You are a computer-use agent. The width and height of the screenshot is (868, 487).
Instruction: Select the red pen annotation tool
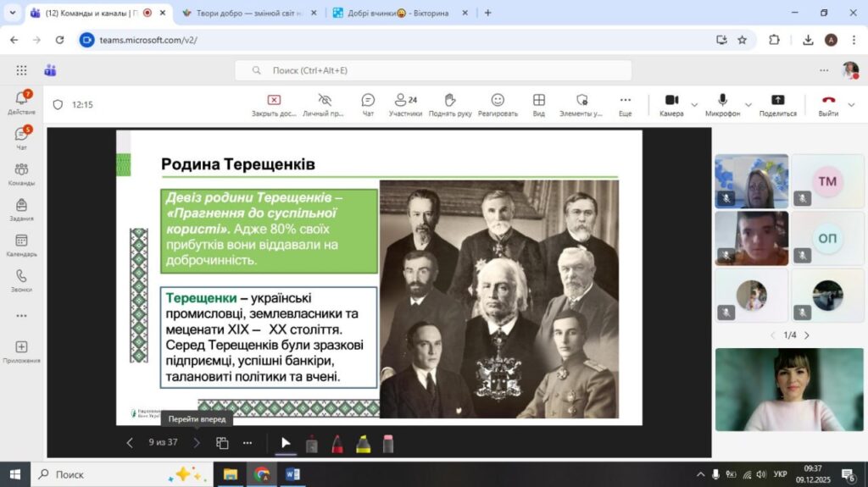(x=337, y=443)
